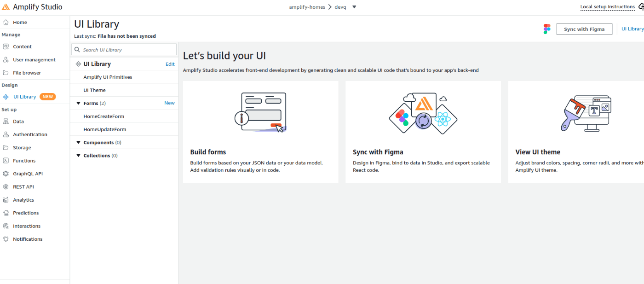Go to Predictions in the sidebar
Screen dimensions: 644x284
coord(26,213)
